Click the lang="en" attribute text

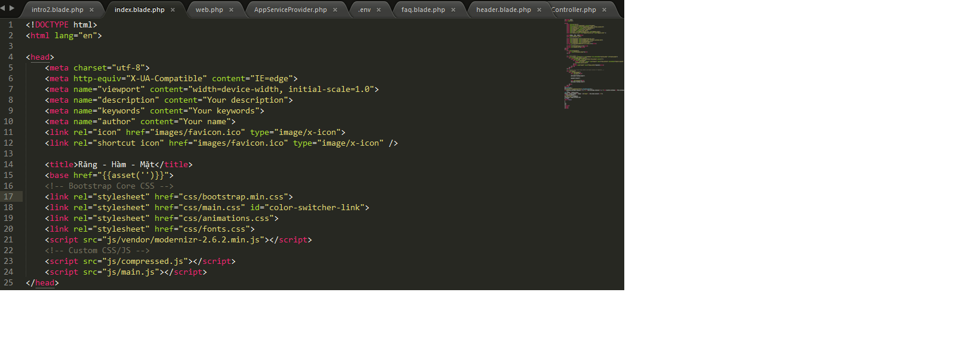pyautogui.click(x=76, y=35)
